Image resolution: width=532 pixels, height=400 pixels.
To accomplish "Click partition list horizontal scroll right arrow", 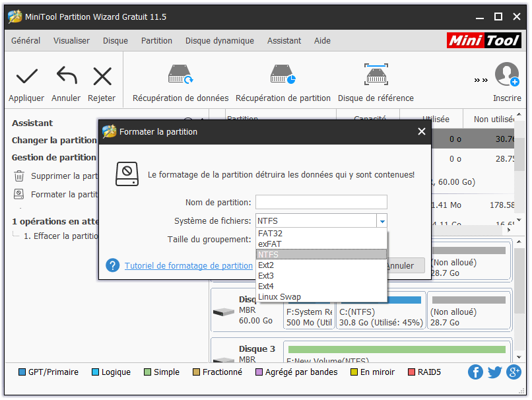I will pyautogui.click(x=509, y=230).
